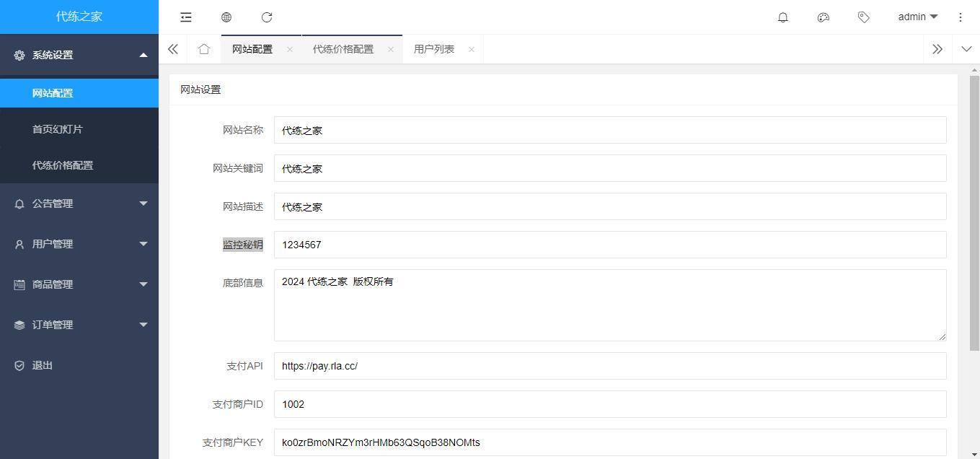Click the gear icon beside 系统设置
Screen dimensions: 980x459
19,55
